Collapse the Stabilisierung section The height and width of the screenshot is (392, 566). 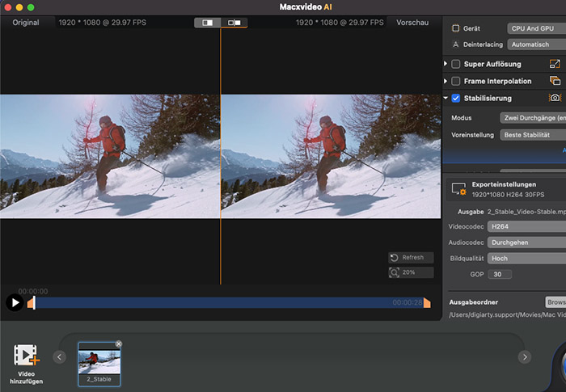coord(446,98)
